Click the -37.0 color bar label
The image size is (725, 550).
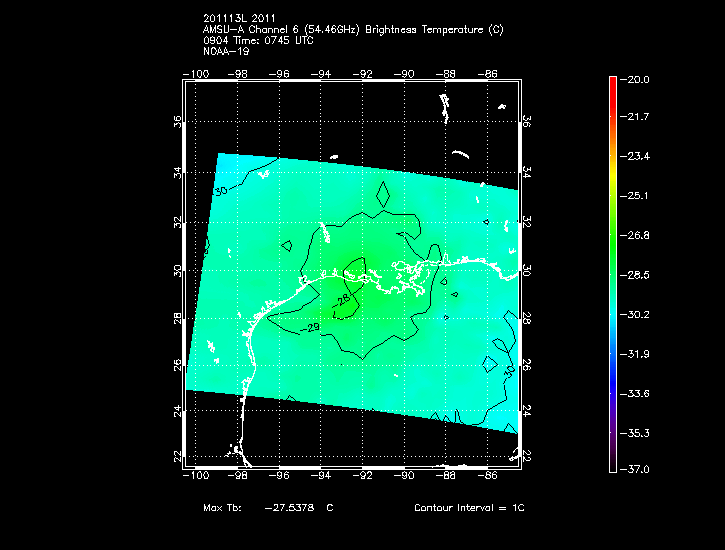click(637, 469)
